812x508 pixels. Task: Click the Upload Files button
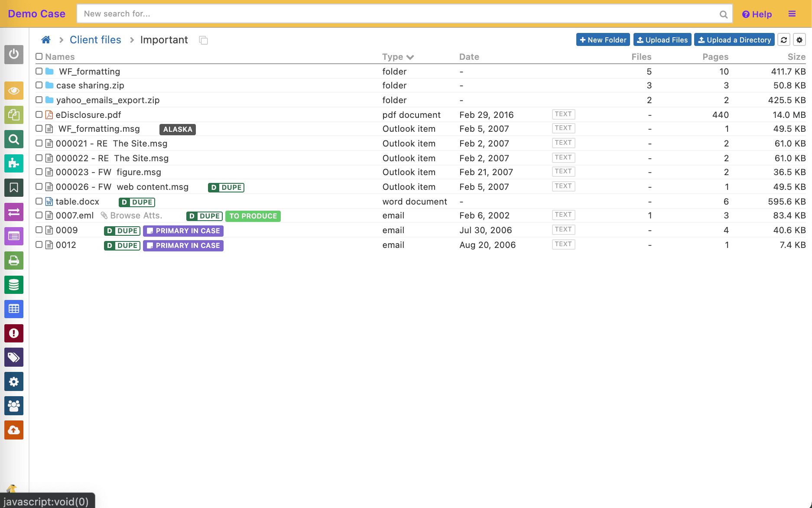tap(662, 40)
